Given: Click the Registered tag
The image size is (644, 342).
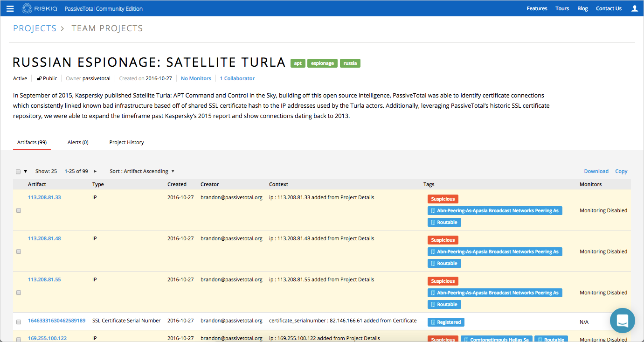Looking at the screenshot, I should (x=446, y=322).
